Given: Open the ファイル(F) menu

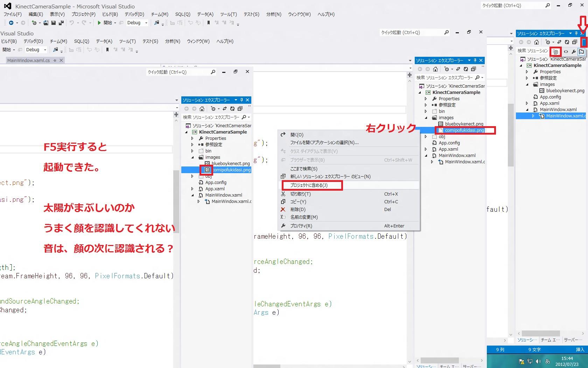Looking at the screenshot, I should 13,14.
